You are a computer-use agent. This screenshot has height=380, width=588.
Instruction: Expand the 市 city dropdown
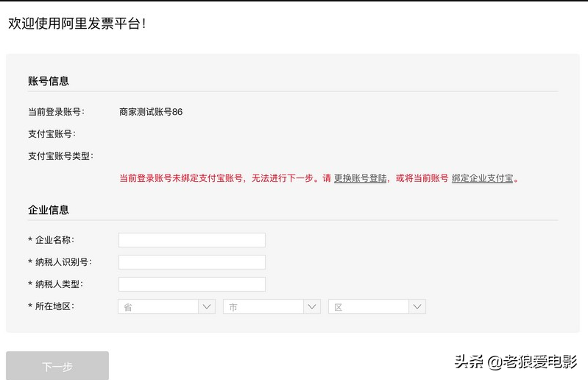click(263, 307)
